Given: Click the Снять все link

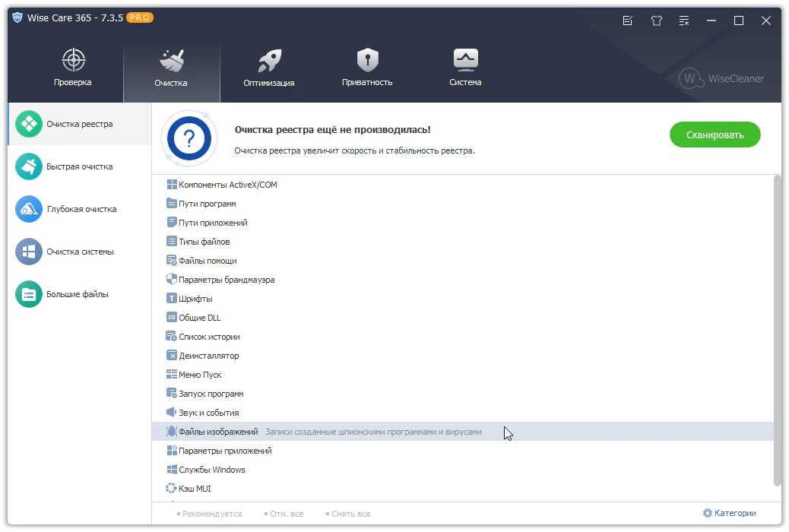Looking at the screenshot, I should coord(350,514).
